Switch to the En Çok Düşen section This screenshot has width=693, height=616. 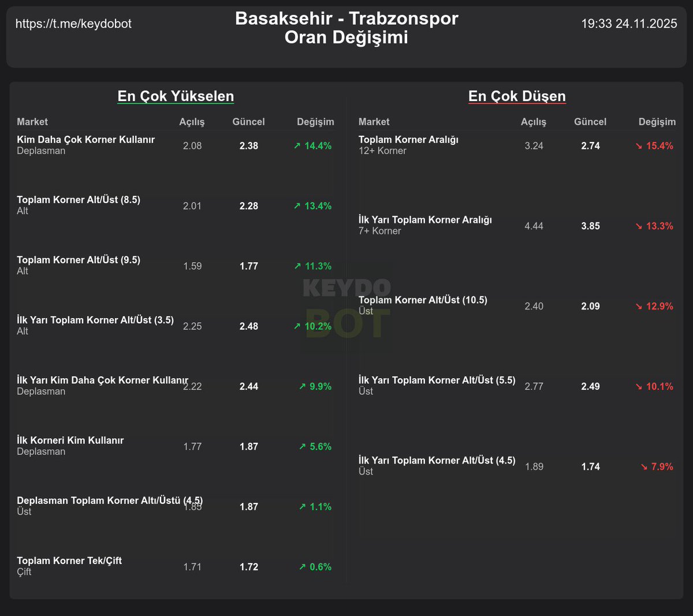tap(517, 96)
